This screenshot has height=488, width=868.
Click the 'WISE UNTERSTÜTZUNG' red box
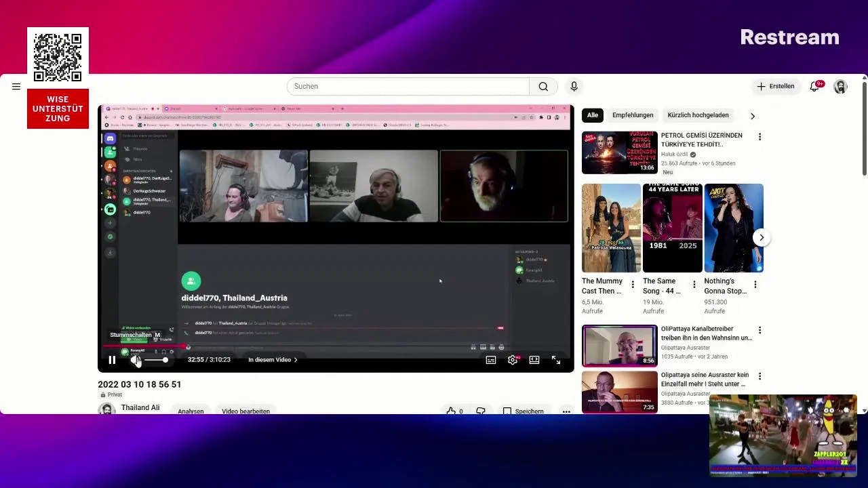(x=58, y=108)
